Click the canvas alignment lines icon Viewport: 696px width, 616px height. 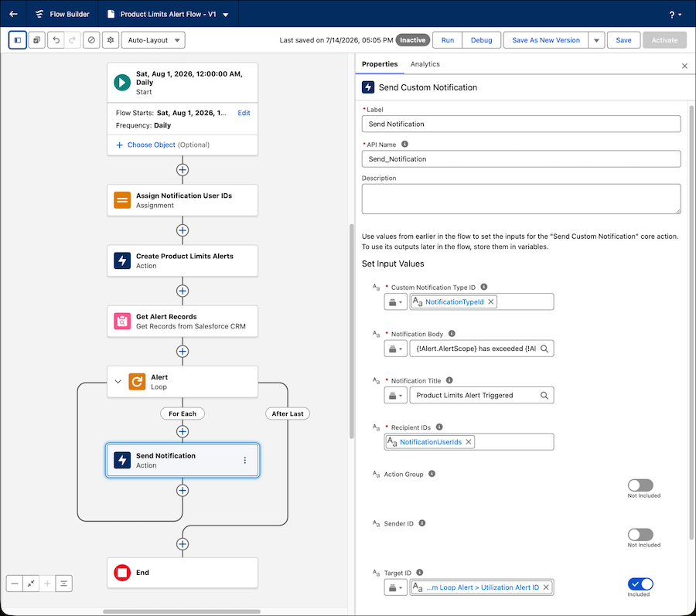coord(63,584)
